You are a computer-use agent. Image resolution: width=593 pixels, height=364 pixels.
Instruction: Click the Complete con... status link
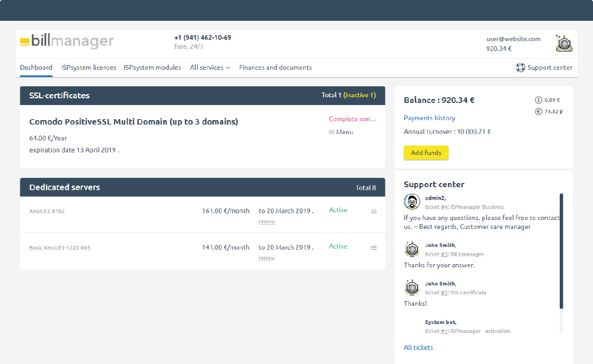click(x=353, y=119)
